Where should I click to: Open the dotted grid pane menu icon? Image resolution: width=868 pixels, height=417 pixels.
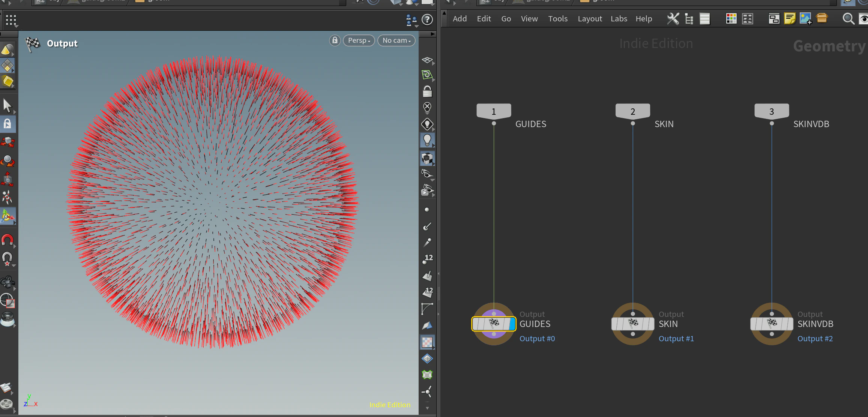tap(11, 20)
